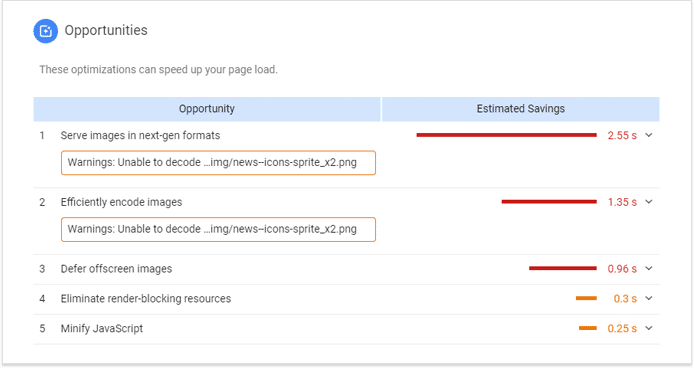Open the Serve images in next-gen formats item

pyautogui.click(x=140, y=136)
